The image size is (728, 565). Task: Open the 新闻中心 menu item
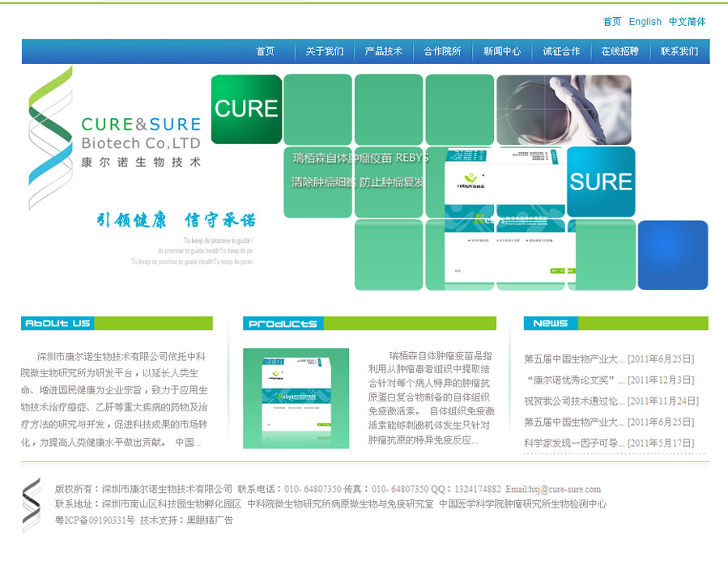502,51
